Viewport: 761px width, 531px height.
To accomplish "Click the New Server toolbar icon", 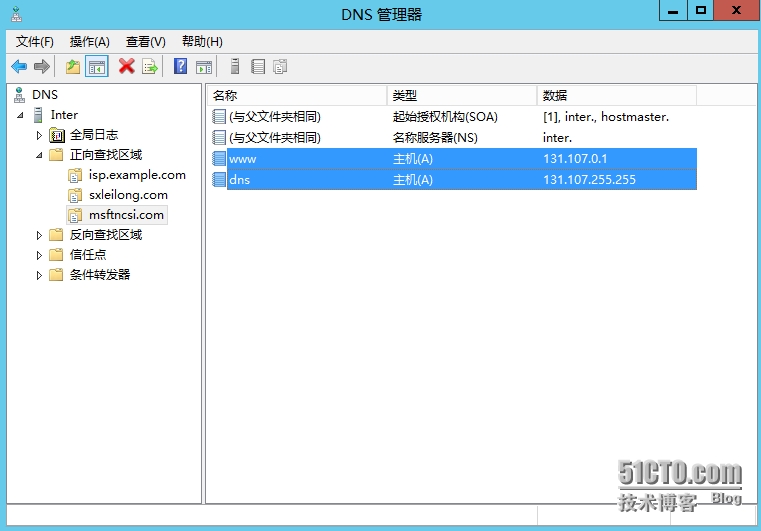I will tap(235, 66).
